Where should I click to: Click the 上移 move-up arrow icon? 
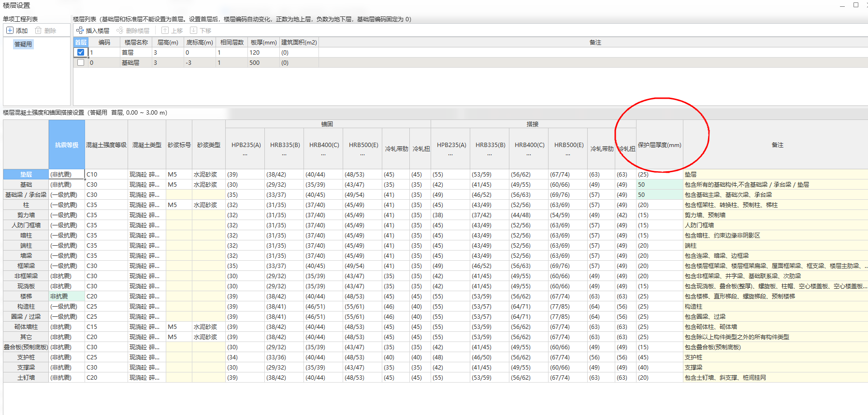165,30
